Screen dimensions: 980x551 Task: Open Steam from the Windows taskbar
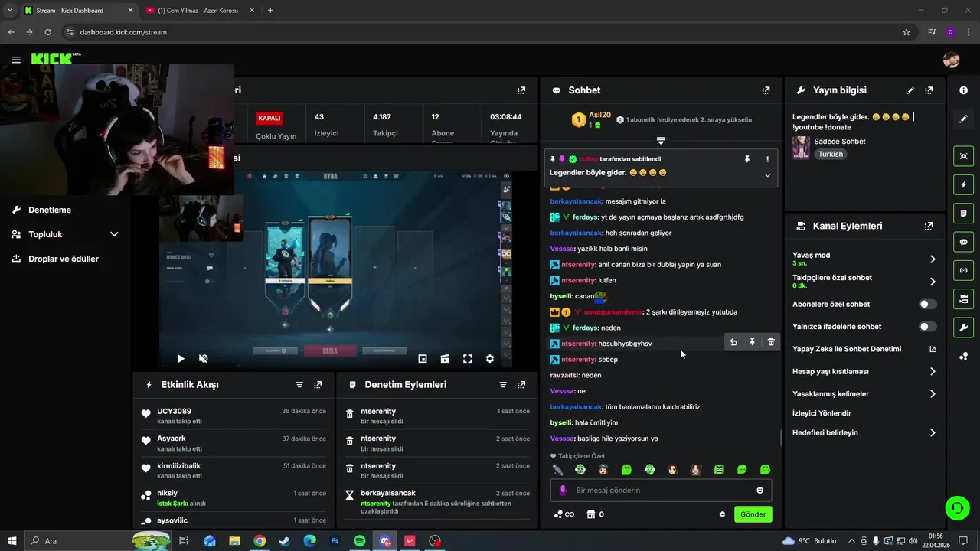pos(284,541)
